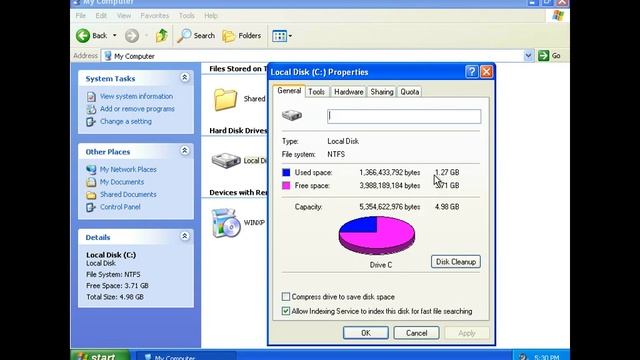This screenshot has height=360, width=640.
Task: Click the My Computer taskbar button
Action: [x=186, y=356]
